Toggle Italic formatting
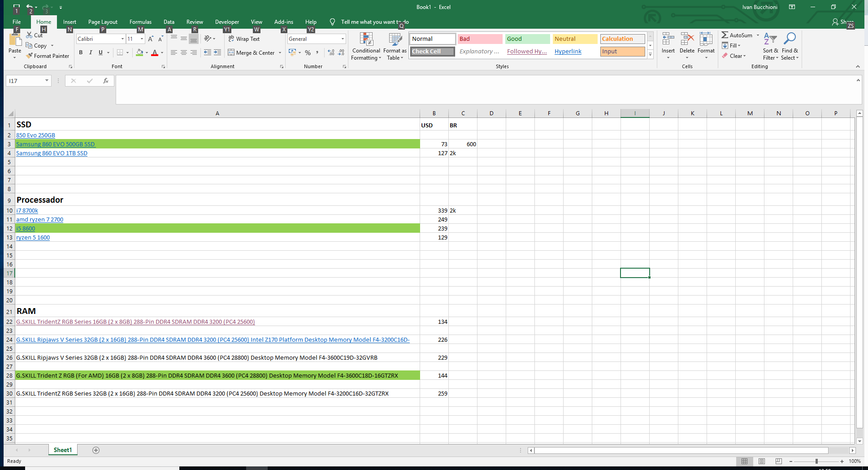Screen dimensions: 868x470 tap(91, 52)
